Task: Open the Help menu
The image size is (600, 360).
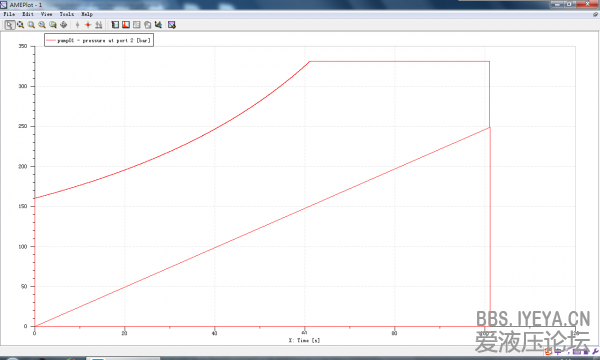Action: click(87, 14)
